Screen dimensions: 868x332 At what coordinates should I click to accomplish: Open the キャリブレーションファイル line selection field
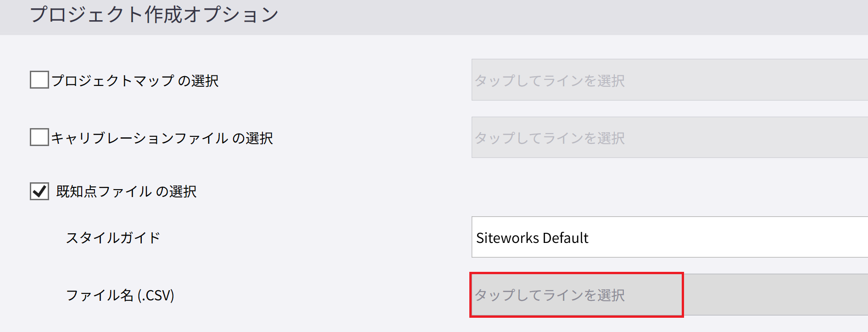(x=669, y=137)
